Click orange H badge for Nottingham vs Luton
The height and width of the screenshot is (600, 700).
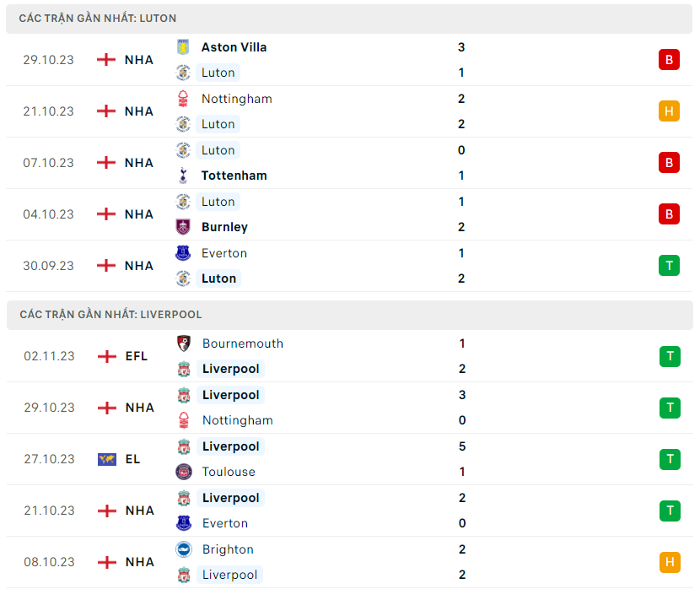[x=669, y=111]
